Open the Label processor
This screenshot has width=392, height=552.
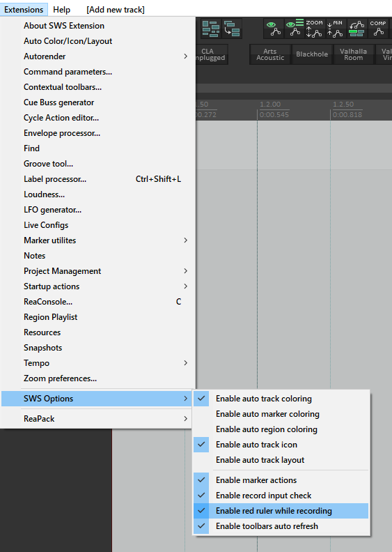click(97, 179)
